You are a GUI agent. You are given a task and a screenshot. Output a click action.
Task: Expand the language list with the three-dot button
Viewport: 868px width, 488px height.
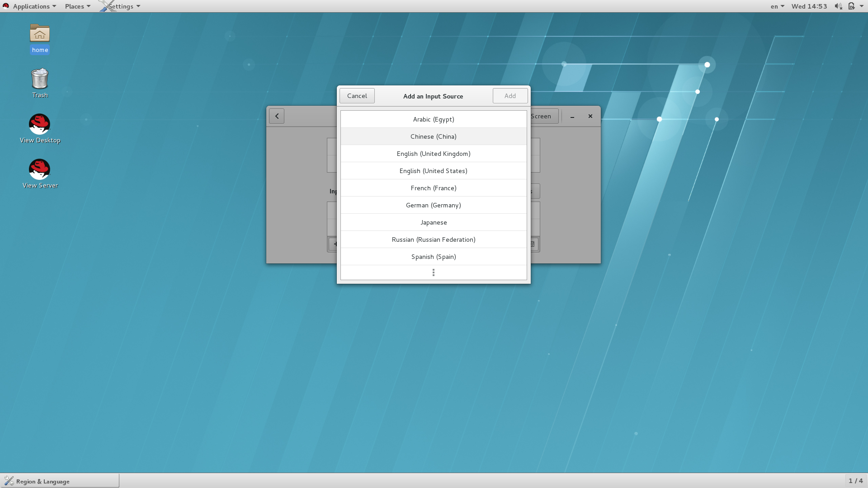tap(433, 272)
